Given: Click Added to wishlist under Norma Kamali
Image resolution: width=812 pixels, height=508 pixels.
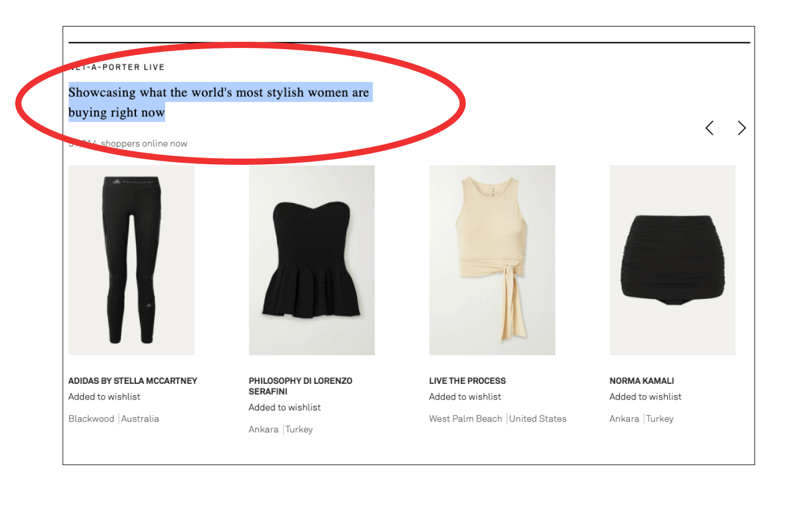Looking at the screenshot, I should pos(646,397).
